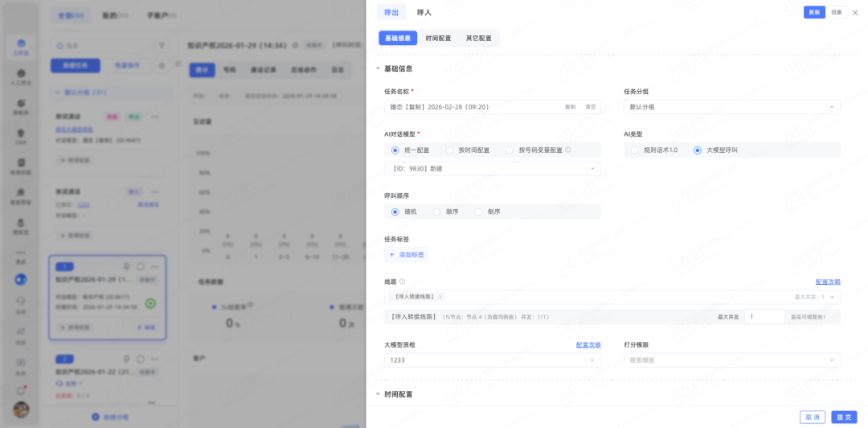Viewport: 868px width, 428px height.
Task: Switch to 旧版 layout
Action: click(x=837, y=13)
